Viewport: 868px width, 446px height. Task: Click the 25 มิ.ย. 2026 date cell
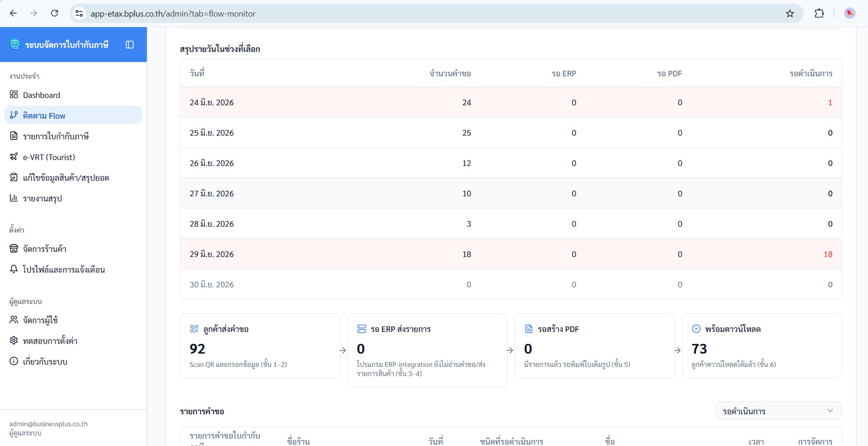pyautogui.click(x=212, y=133)
